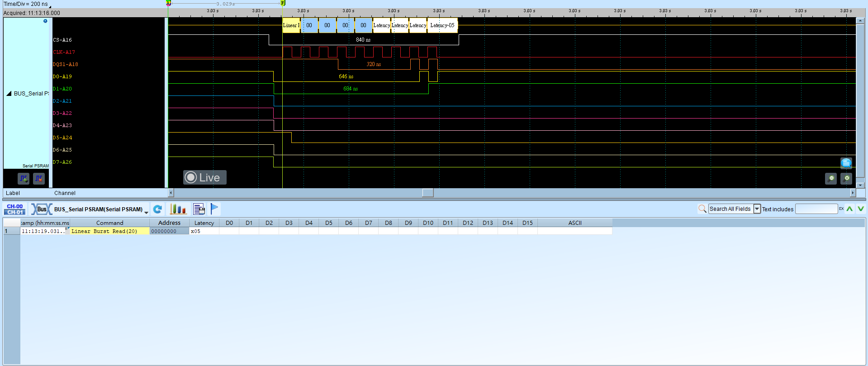Open the Time/Div 200 ns selector
This screenshot has width=868, height=366.
[27, 4]
